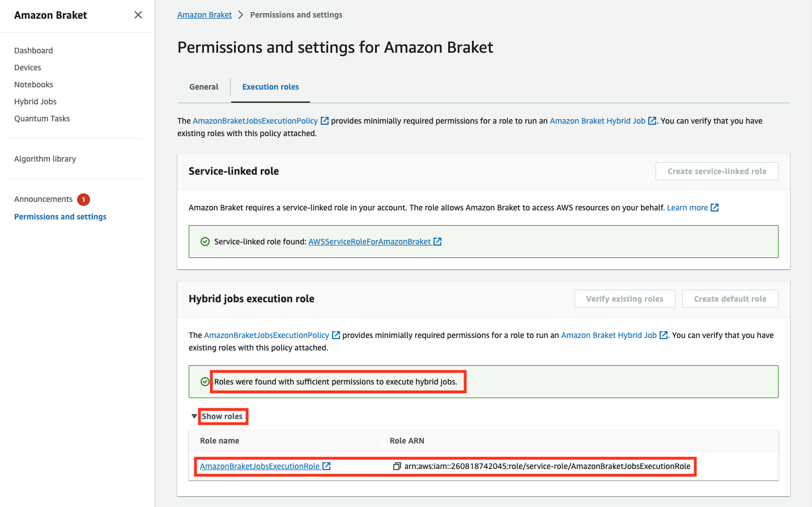
Task: Navigate to the Algorithm library
Action: pos(45,159)
